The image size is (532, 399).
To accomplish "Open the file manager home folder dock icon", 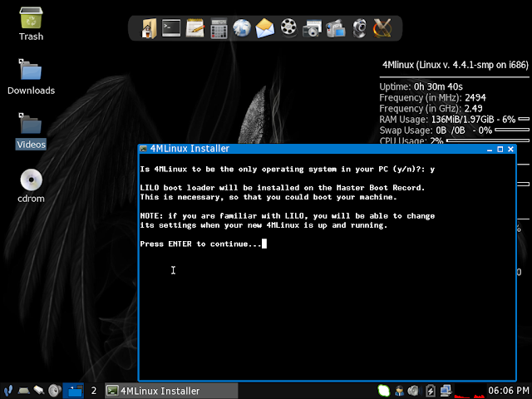I will 149,29.
